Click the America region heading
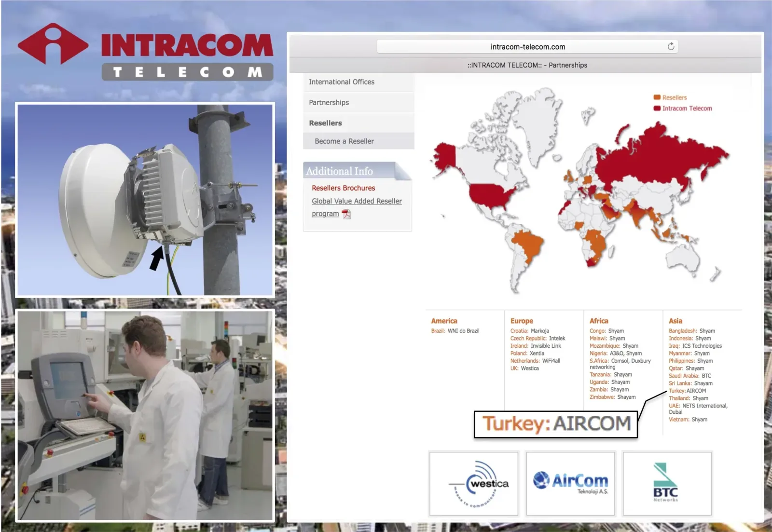Screen dimensions: 772x532 pos(444,321)
